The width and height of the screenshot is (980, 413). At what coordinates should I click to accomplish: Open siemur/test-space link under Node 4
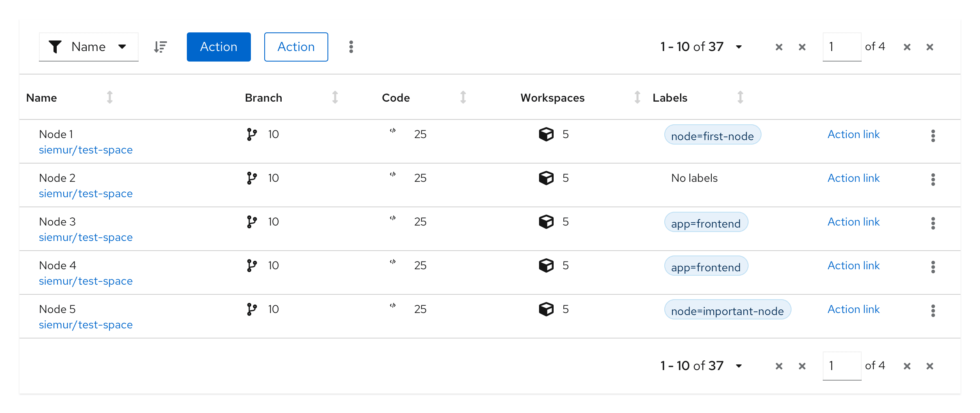(86, 281)
